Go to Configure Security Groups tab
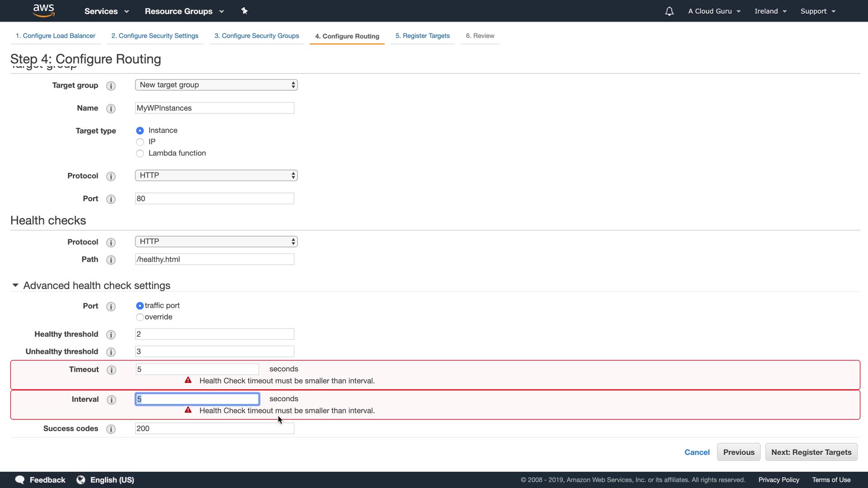 click(256, 36)
